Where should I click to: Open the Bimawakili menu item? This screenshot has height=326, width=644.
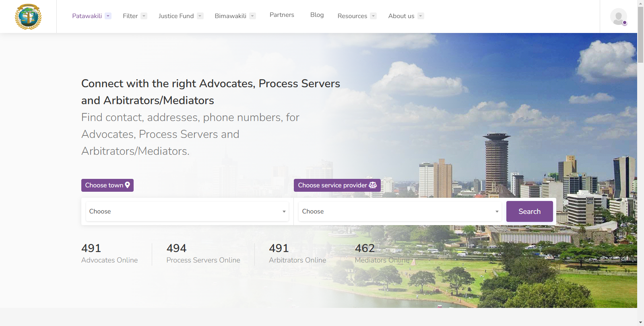230,16
